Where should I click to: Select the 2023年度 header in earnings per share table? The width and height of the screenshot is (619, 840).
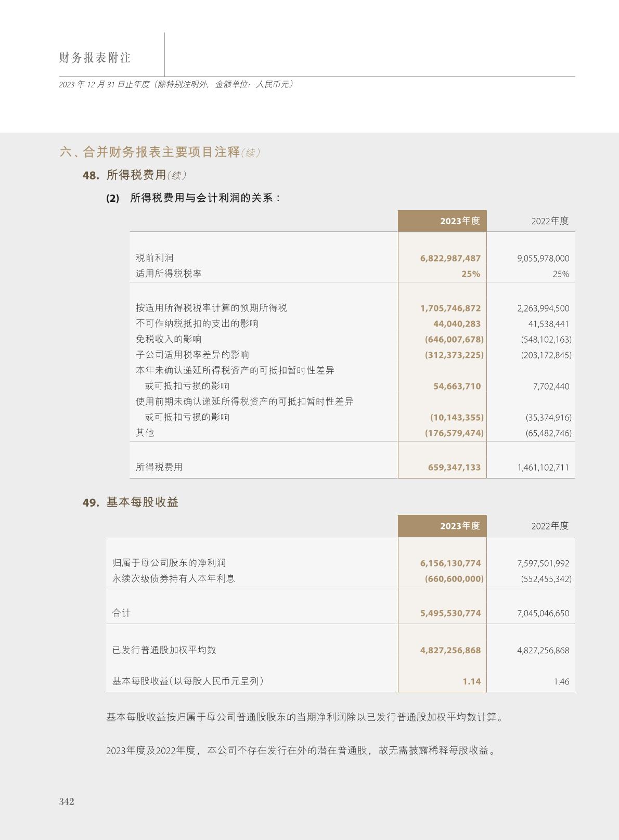tap(459, 526)
